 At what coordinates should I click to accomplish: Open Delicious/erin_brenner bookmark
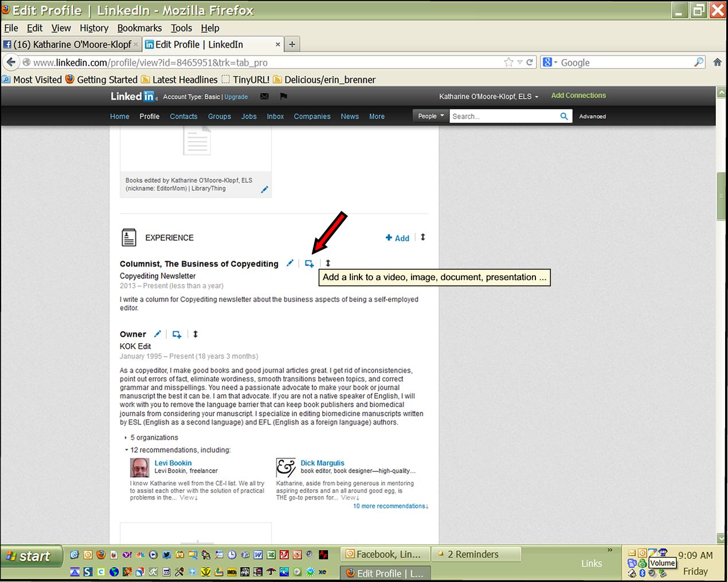click(x=324, y=80)
